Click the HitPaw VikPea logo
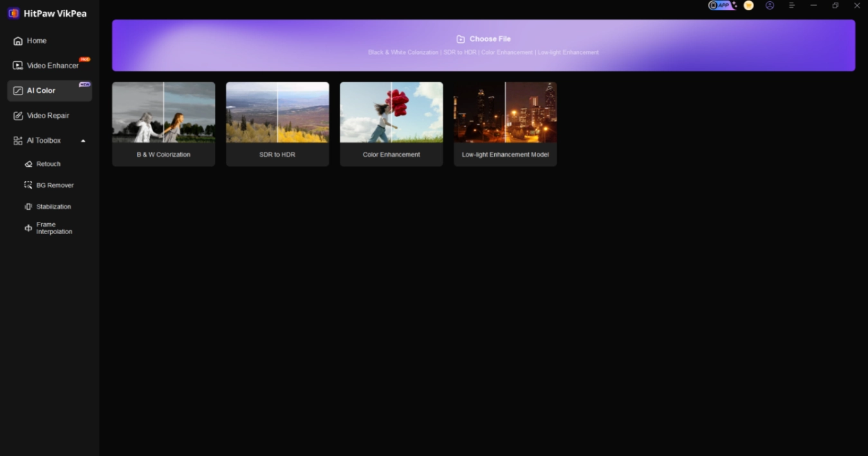Screen dimensions: 868x456 coord(13,14)
